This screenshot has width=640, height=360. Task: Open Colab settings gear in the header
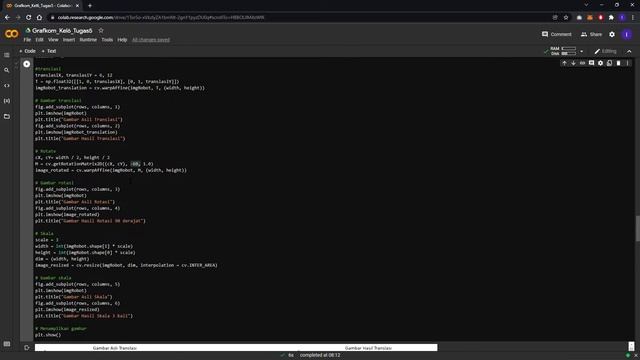(612, 35)
